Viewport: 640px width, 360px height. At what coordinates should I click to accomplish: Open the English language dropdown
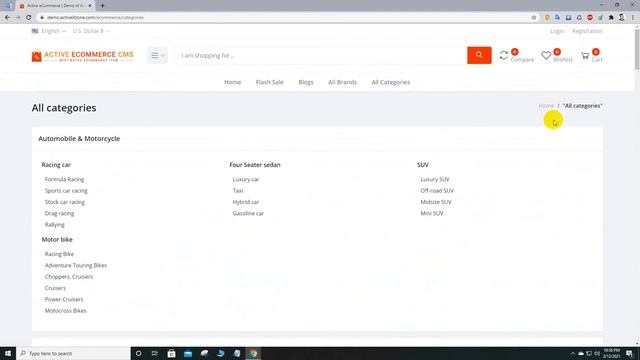pos(49,31)
